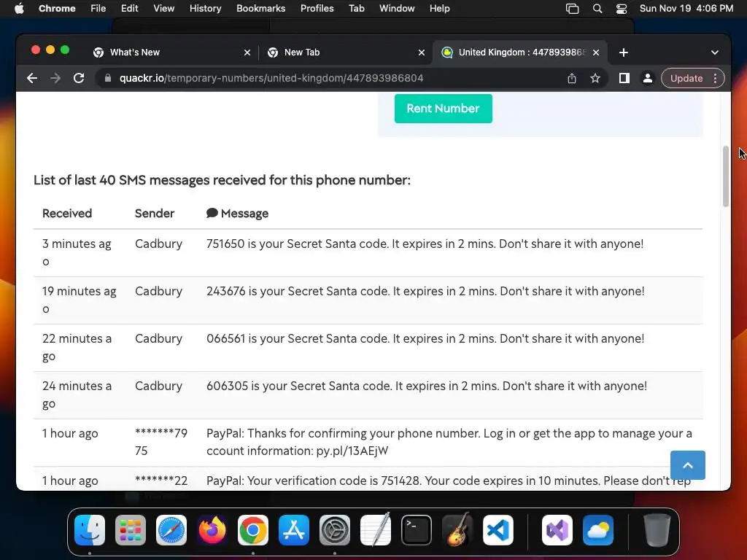Close the What's New tab

click(x=247, y=52)
